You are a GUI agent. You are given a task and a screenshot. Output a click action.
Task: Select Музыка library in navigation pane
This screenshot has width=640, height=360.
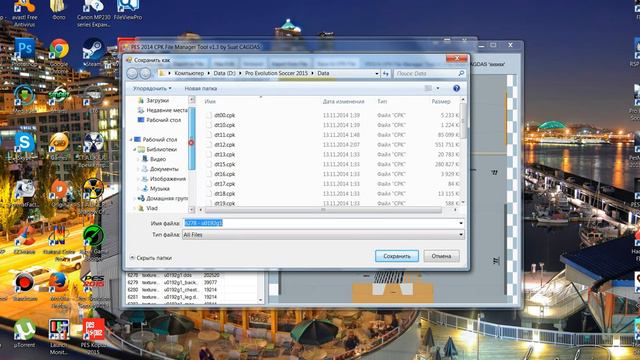tap(159, 189)
